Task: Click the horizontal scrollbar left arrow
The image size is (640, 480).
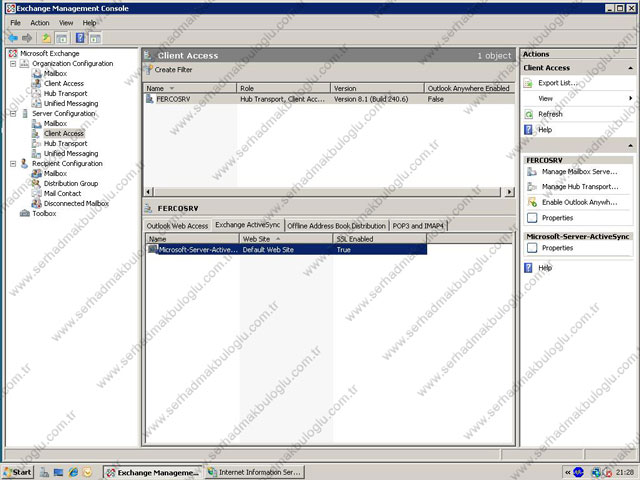Action: click(x=149, y=191)
